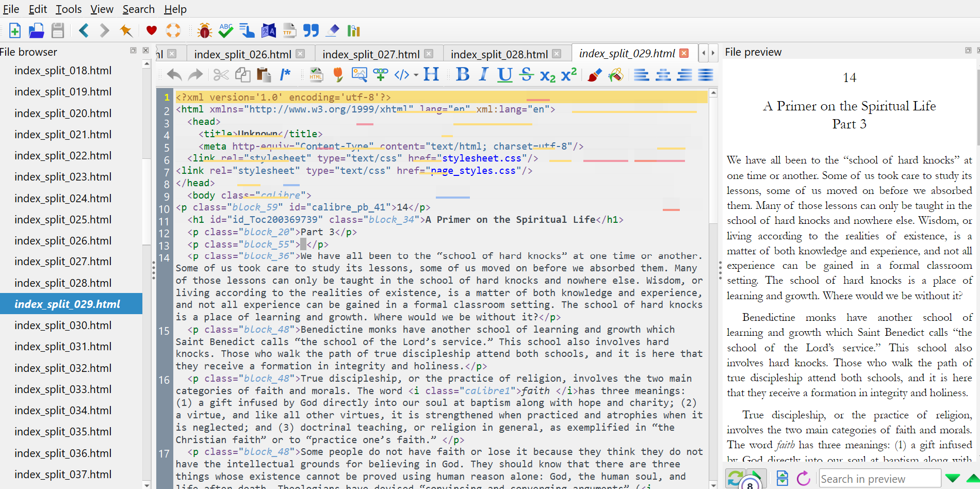This screenshot has width=980, height=489.
Task: Switch to the index_split_027.html tab
Action: (x=370, y=54)
